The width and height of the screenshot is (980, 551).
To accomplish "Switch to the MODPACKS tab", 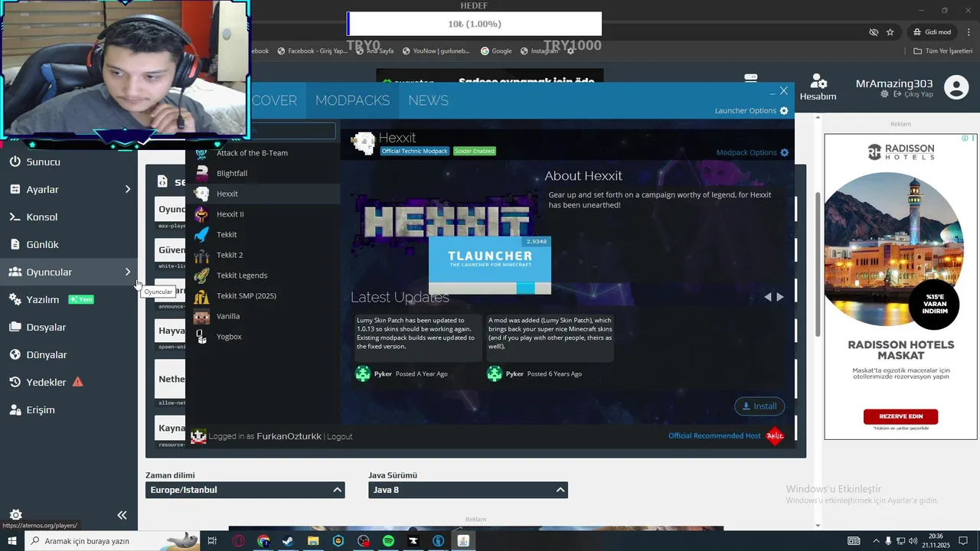I will pos(352,100).
